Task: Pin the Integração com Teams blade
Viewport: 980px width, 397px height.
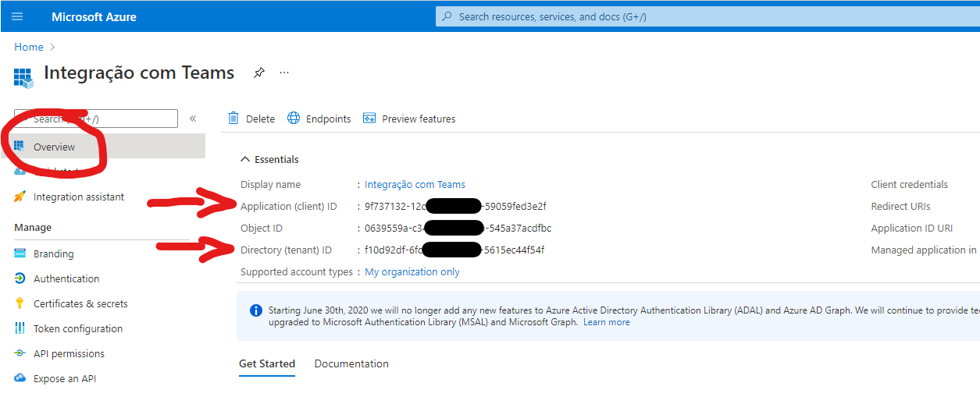Action: tap(259, 73)
